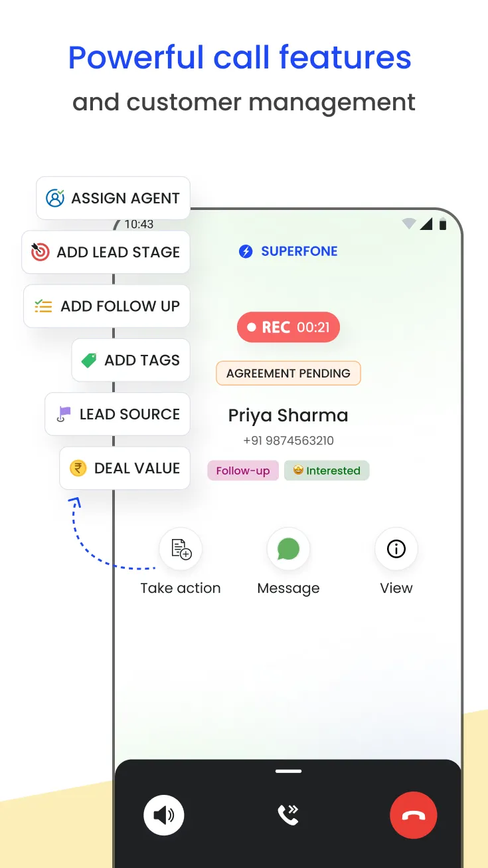Toggle the Interested smiley tag
The image size is (488, 868).
coord(327,470)
